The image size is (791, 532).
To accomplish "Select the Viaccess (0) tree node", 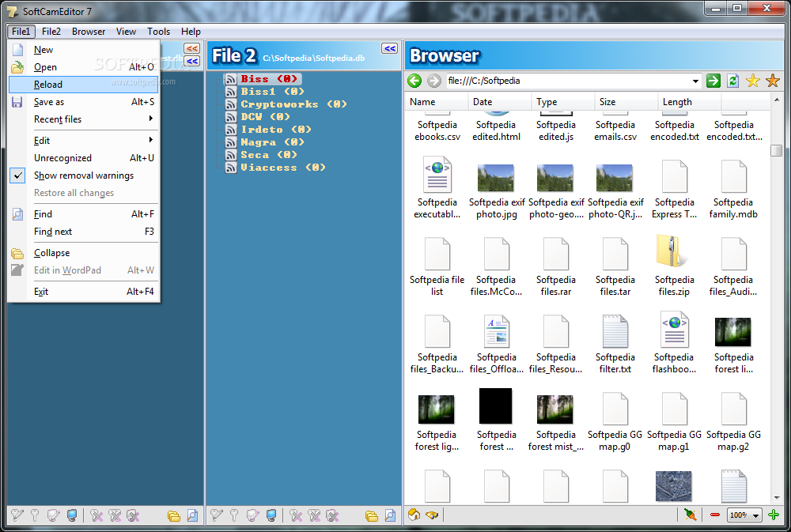I will [x=283, y=168].
